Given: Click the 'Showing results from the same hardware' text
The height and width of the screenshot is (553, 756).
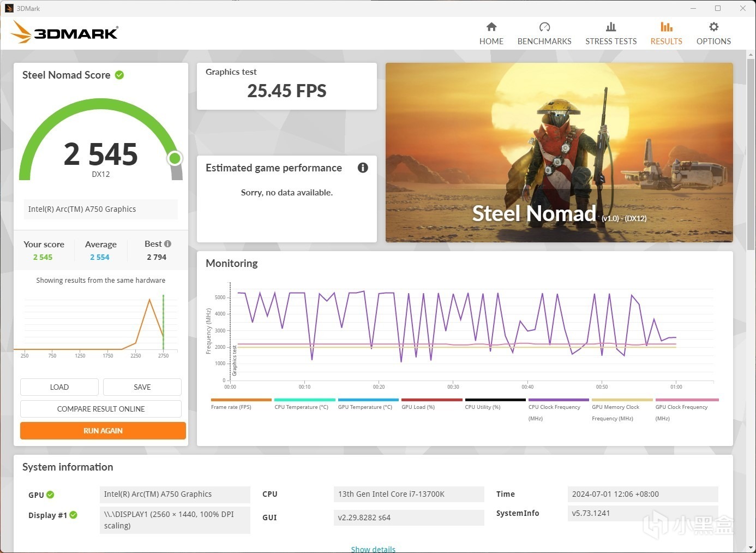Looking at the screenshot, I should [101, 280].
